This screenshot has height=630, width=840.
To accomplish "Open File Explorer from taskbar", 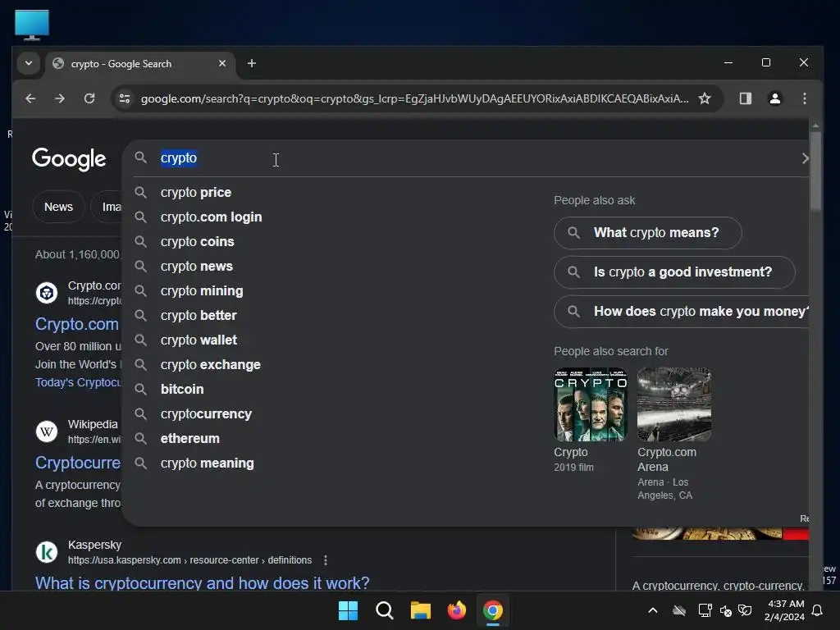I will click(x=421, y=610).
